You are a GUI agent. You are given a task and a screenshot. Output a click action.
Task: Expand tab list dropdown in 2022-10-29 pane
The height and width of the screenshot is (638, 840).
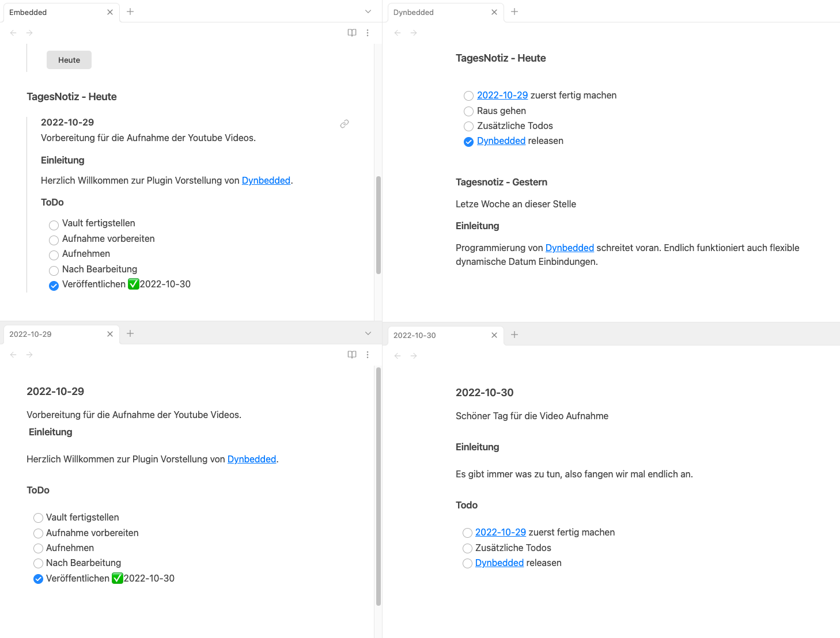point(368,333)
